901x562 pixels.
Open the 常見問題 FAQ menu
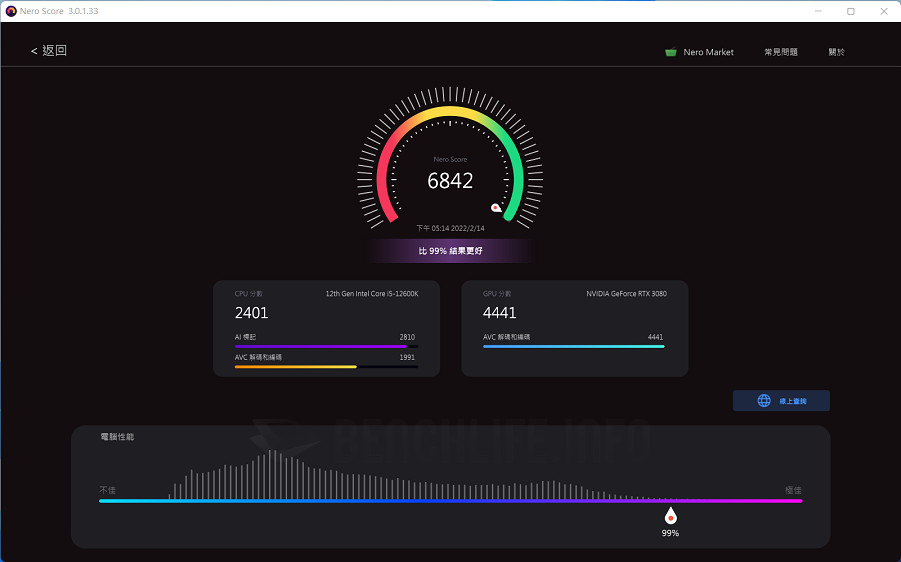pos(780,52)
